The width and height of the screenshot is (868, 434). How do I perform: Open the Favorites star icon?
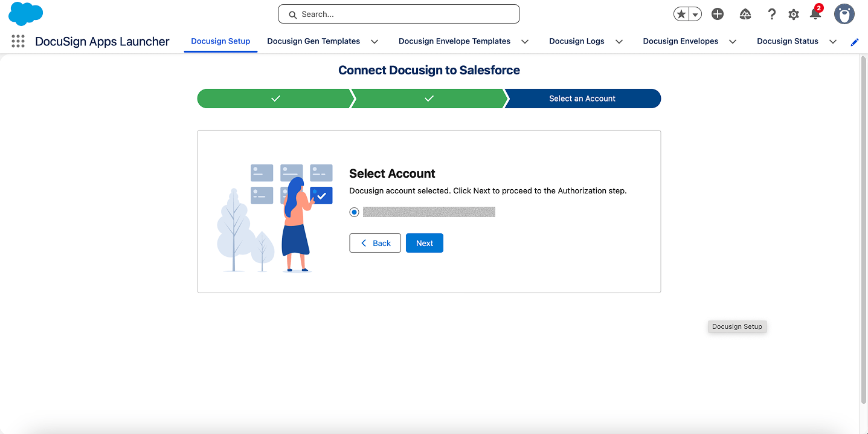681,15
